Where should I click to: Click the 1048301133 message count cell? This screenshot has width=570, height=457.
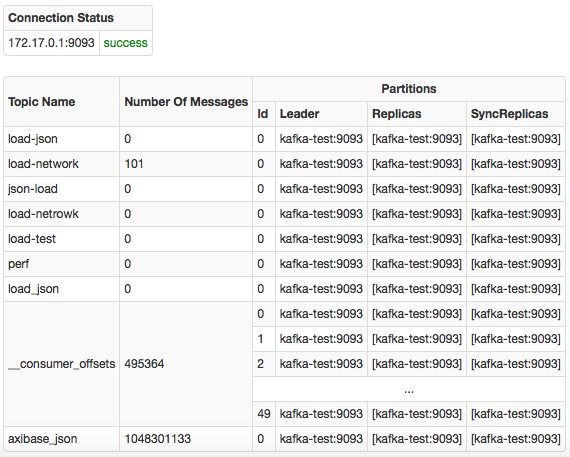186,439
